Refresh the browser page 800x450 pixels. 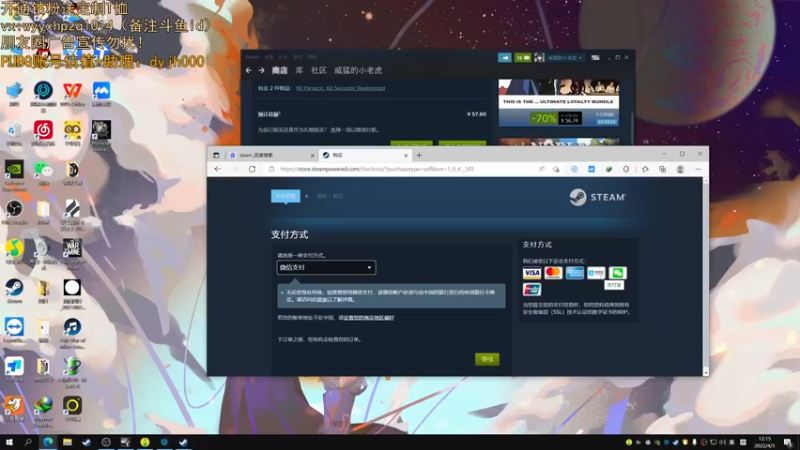coord(252,169)
